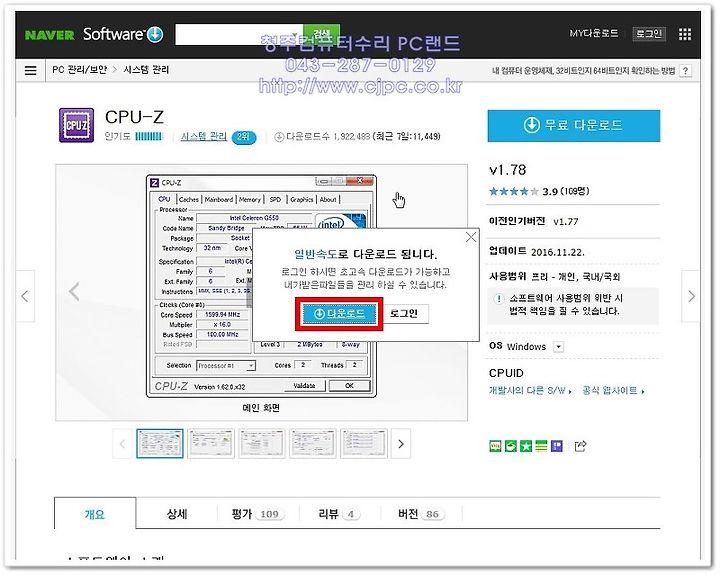Click the question mark help icon
The image size is (720, 575).
pyautogui.click(x=685, y=71)
